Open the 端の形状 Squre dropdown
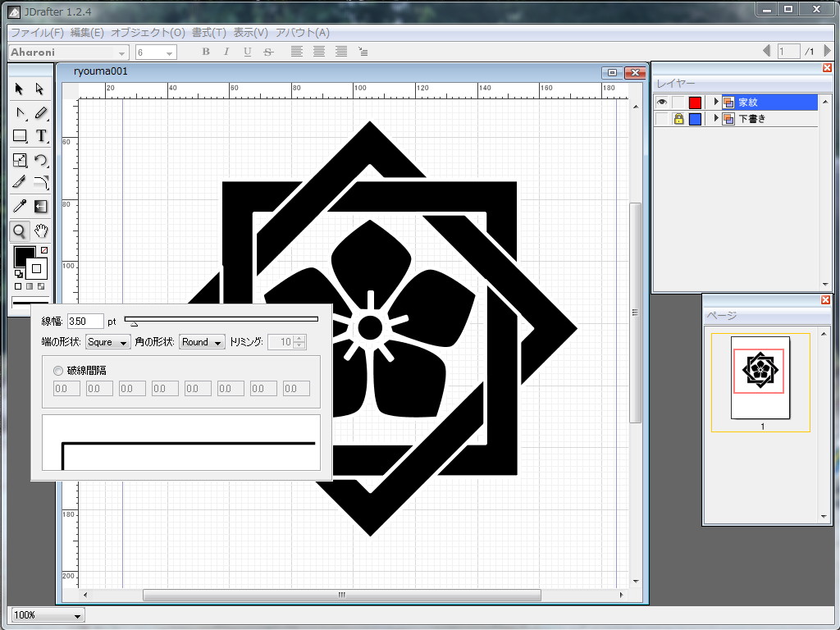This screenshot has width=840, height=630. [x=108, y=342]
